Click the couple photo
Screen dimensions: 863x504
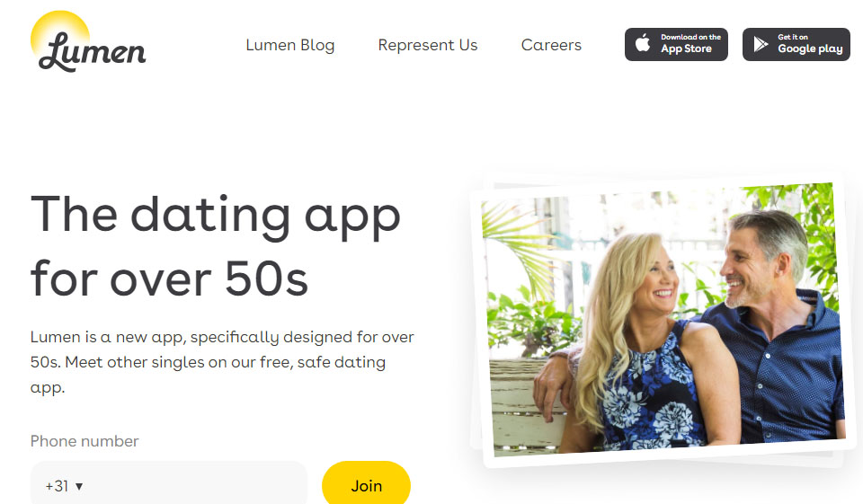point(660,321)
